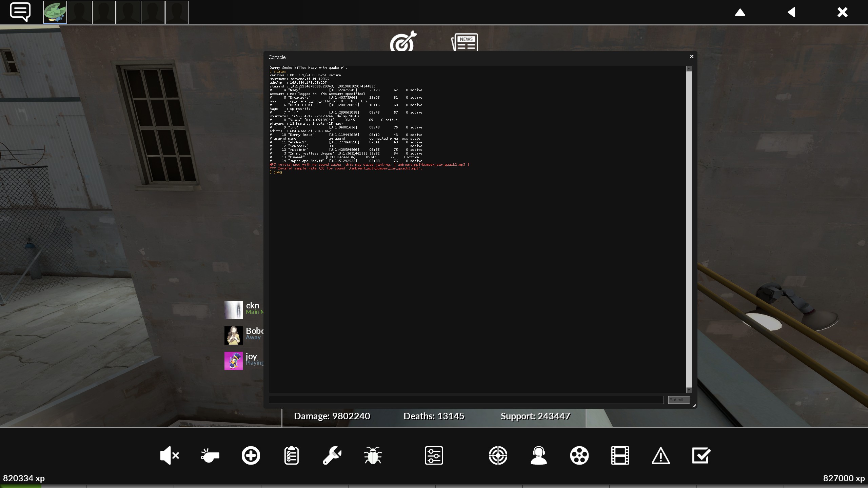
Task: Click the headset player icon
Action: point(538,455)
